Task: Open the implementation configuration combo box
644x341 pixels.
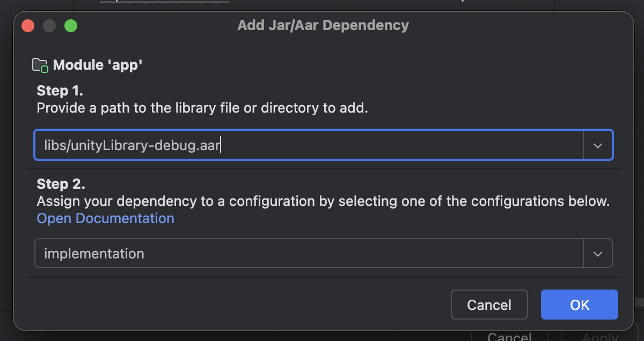Action: click(x=308, y=253)
